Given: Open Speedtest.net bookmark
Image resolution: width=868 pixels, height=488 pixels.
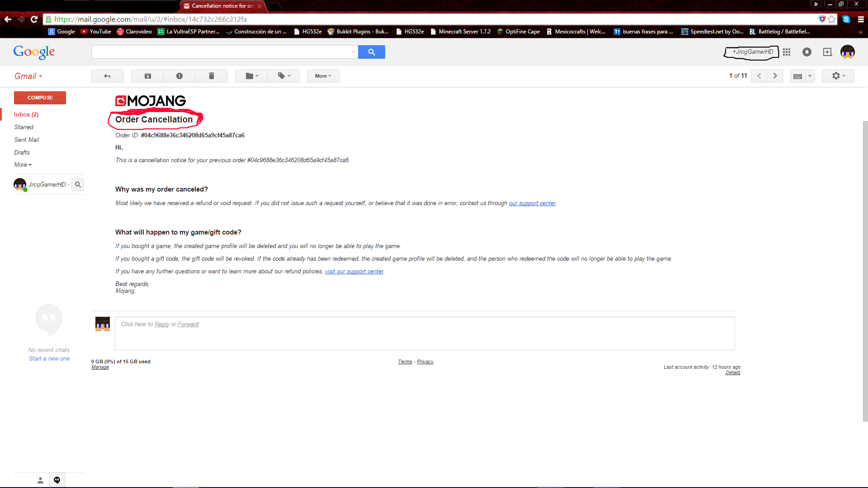Looking at the screenshot, I should [712, 32].
